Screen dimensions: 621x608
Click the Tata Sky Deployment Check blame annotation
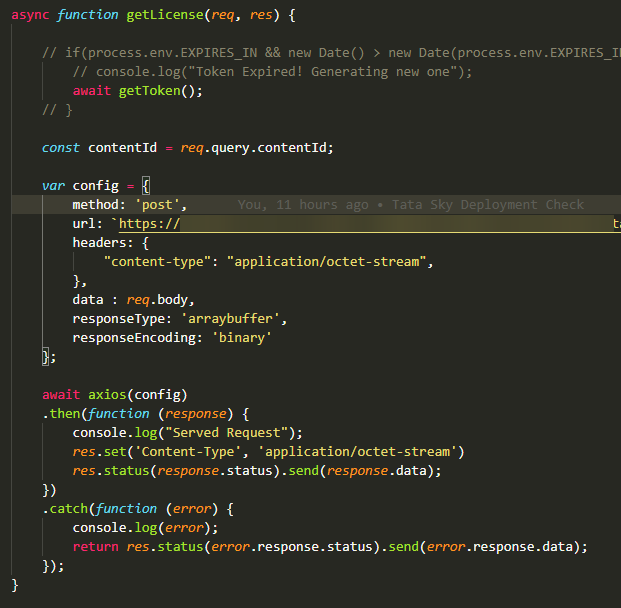click(x=411, y=205)
